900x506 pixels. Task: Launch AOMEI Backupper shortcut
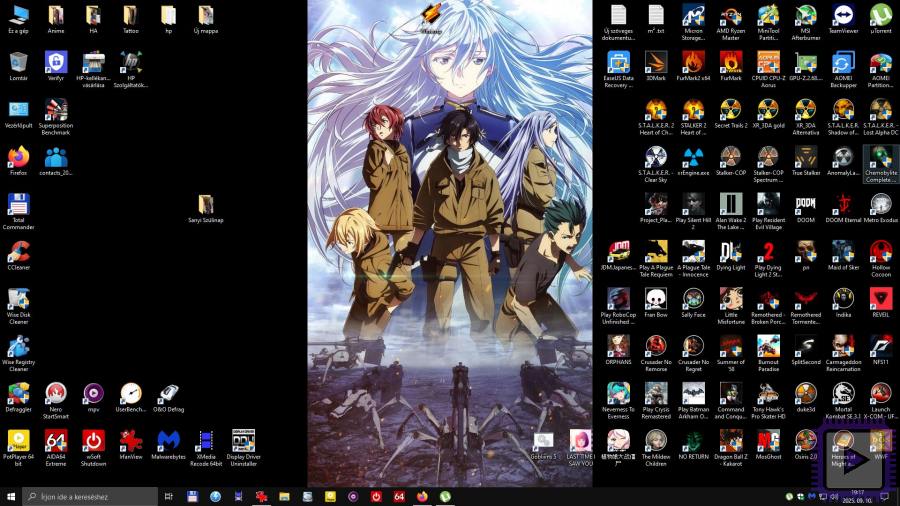[x=843, y=70]
